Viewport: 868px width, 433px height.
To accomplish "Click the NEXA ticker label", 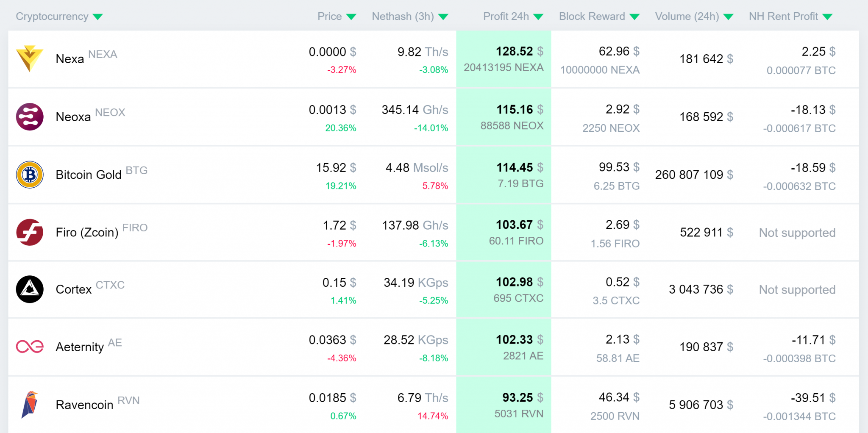I will pos(103,54).
